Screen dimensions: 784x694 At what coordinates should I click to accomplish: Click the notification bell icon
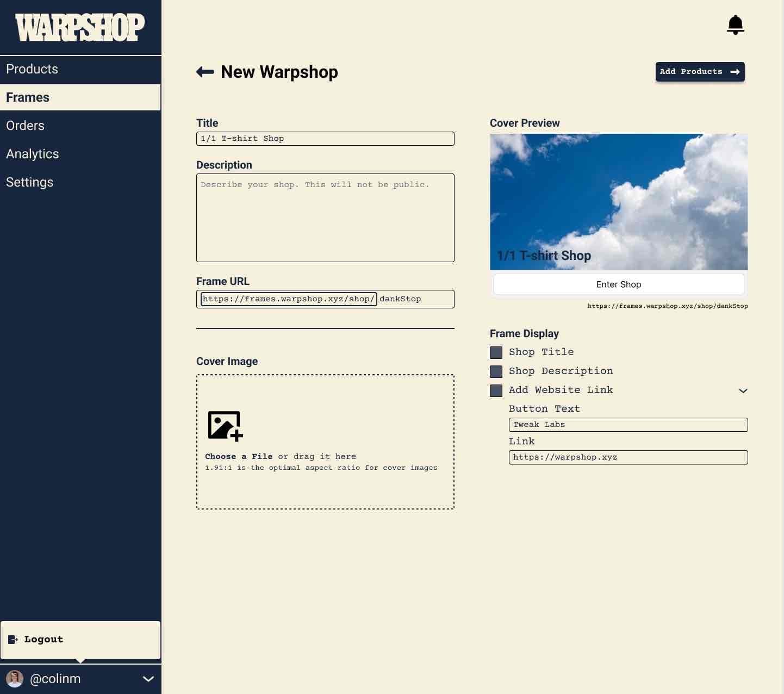click(x=735, y=25)
